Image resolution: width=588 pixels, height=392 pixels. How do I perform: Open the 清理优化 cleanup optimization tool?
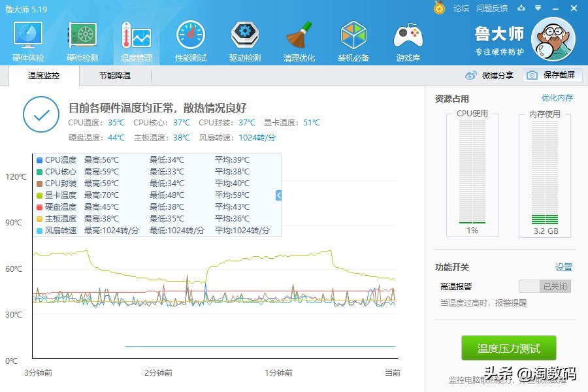click(299, 39)
